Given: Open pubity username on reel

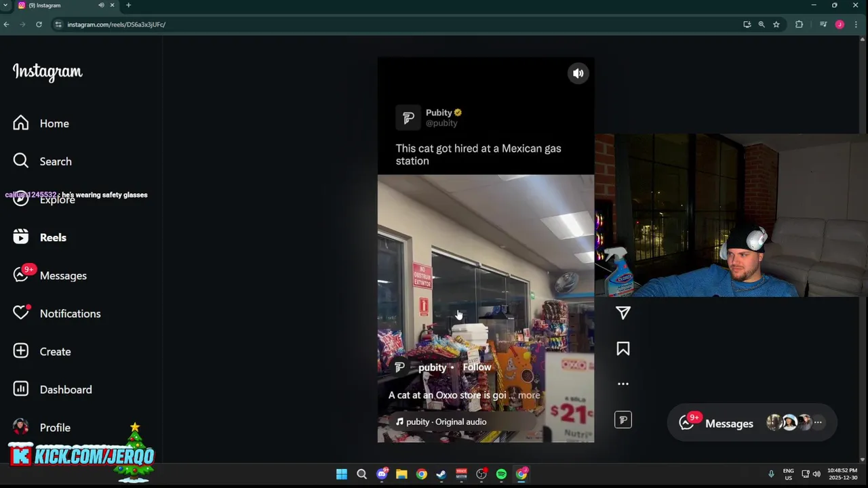Looking at the screenshot, I should [x=432, y=367].
